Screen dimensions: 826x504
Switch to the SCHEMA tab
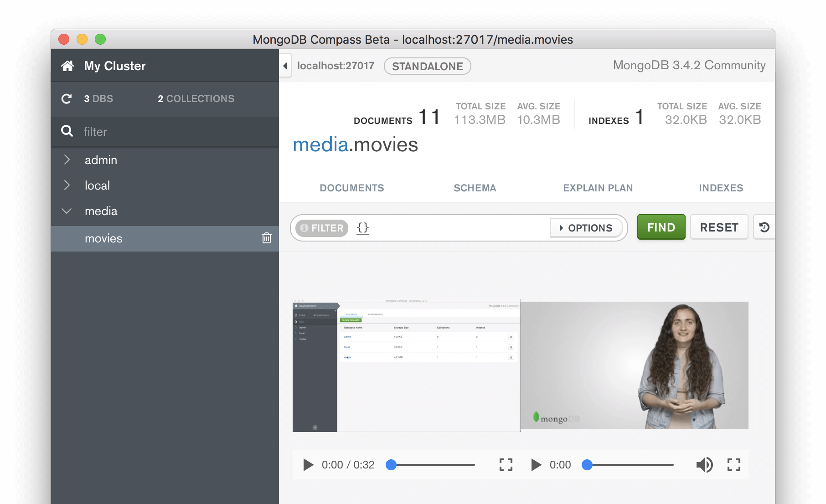pos(475,188)
